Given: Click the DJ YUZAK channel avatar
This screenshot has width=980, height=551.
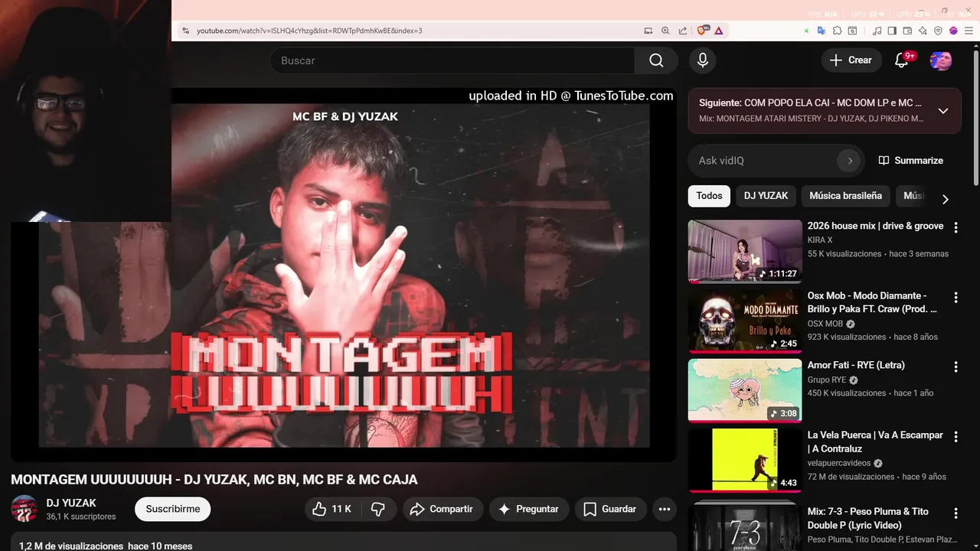Looking at the screenshot, I should click(24, 509).
